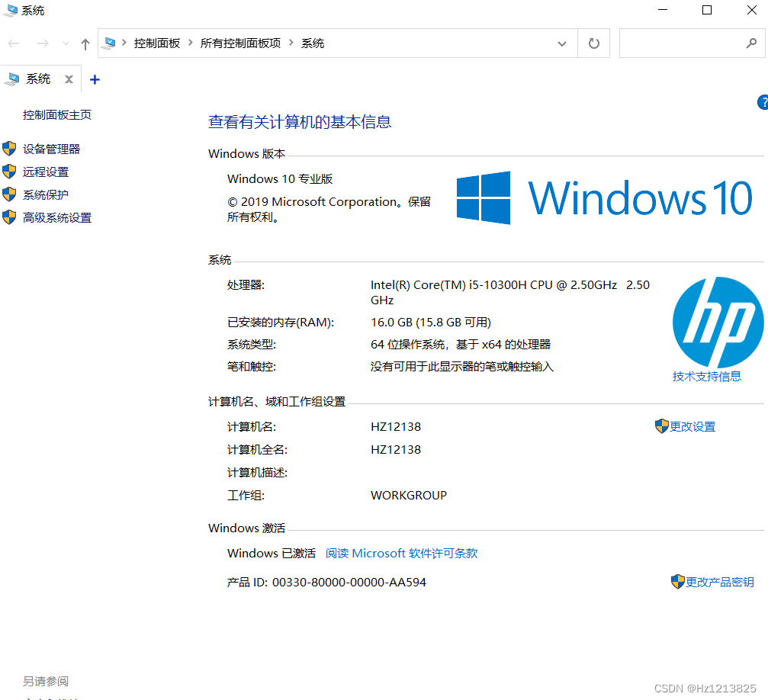The height and width of the screenshot is (700, 768).
Task: Expand chevron after 所有控制面板项 breadcrumb
Action: [291, 43]
